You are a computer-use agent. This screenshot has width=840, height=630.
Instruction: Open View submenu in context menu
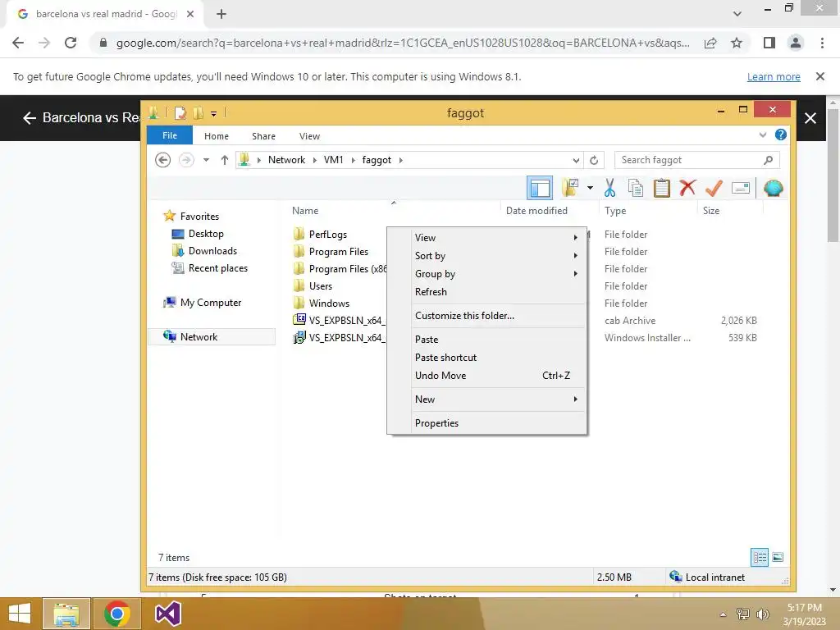(x=487, y=237)
